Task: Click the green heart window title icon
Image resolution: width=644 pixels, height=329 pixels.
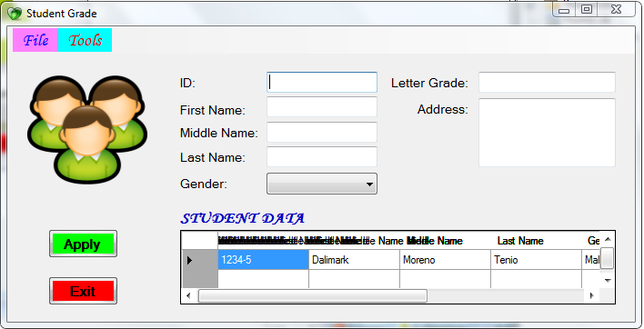Action: point(15,14)
